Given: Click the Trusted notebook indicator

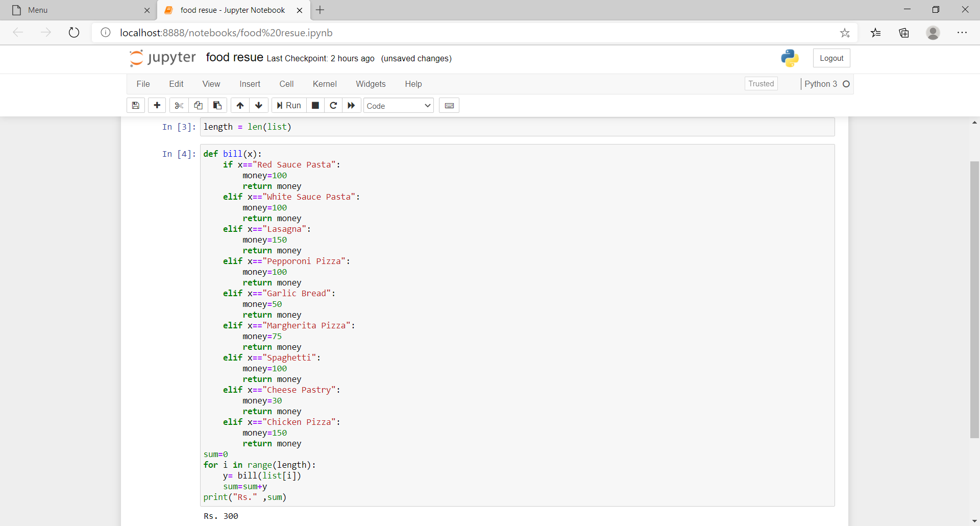Looking at the screenshot, I should 761,84.
